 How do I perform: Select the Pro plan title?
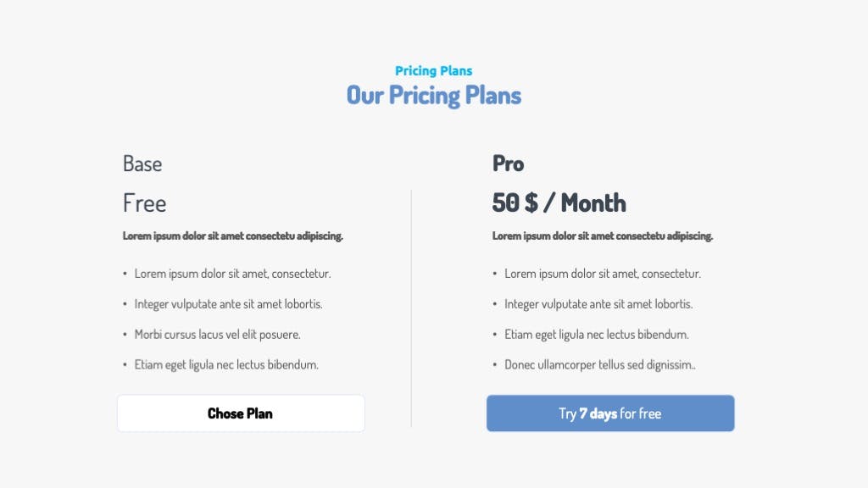(x=509, y=164)
